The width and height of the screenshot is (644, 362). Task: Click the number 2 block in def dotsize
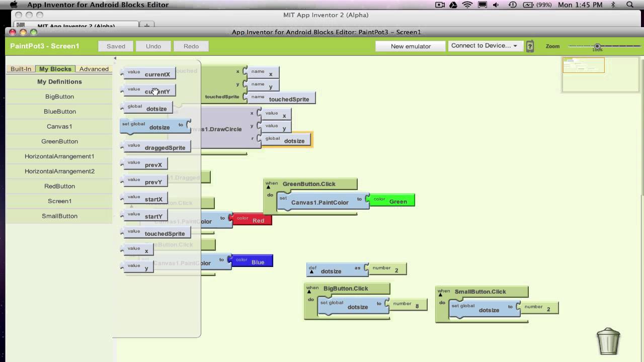click(x=386, y=269)
